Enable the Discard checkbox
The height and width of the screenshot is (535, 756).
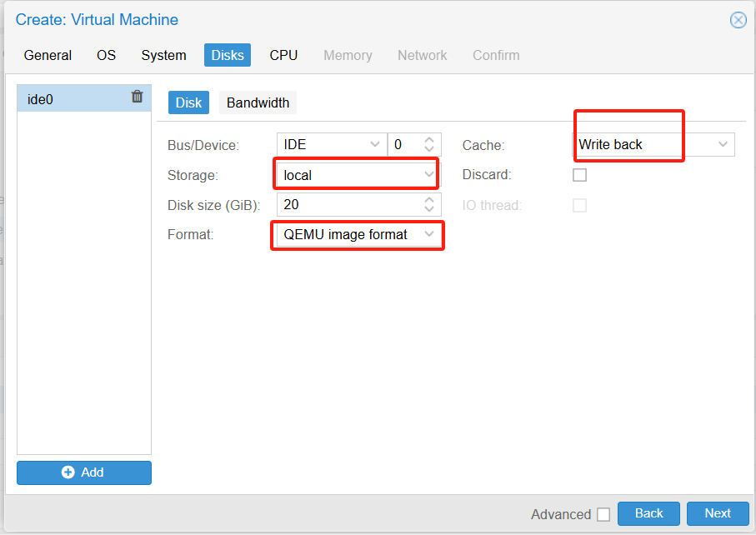[x=579, y=175]
